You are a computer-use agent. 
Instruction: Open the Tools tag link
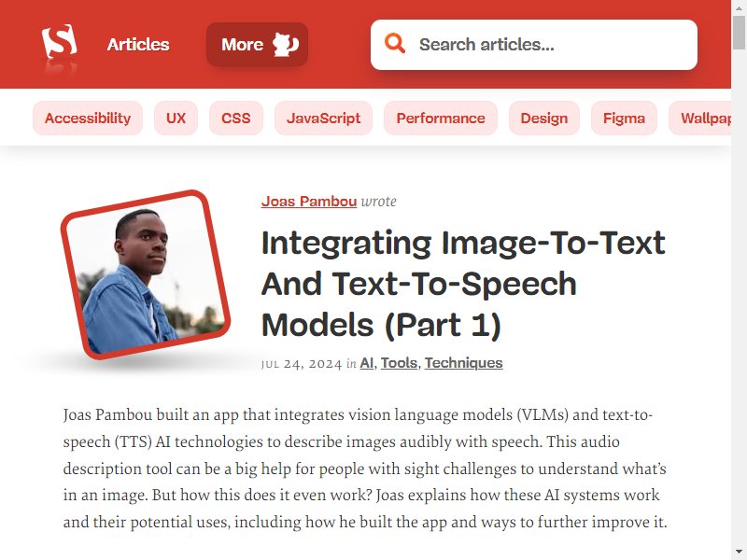click(400, 363)
